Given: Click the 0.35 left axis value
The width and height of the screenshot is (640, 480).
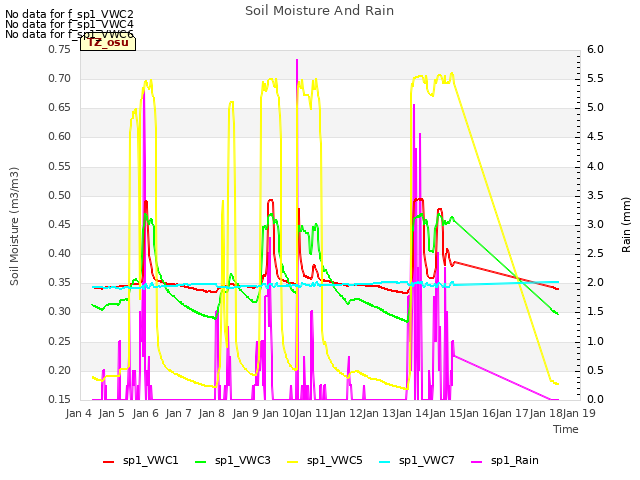Looking at the screenshot, I should (59, 283).
